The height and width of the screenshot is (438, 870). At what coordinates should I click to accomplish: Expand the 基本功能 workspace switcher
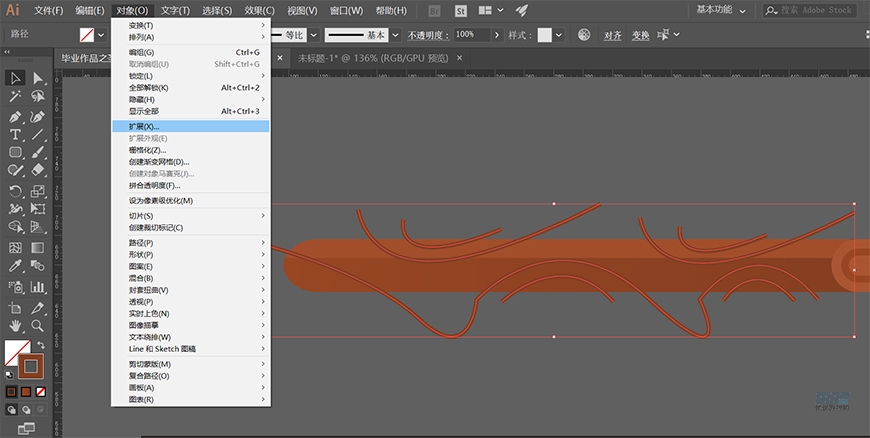tap(744, 10)
